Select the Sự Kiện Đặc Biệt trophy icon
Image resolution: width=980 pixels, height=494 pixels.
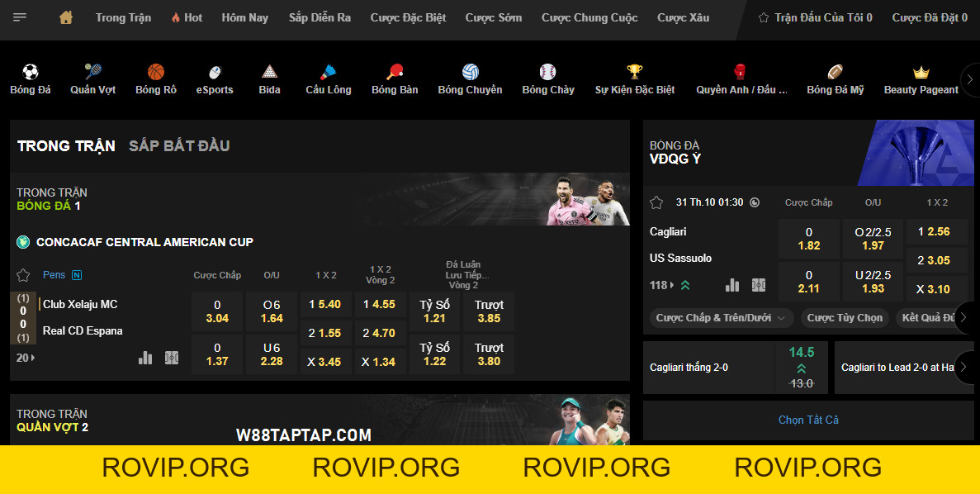point(634,71)
